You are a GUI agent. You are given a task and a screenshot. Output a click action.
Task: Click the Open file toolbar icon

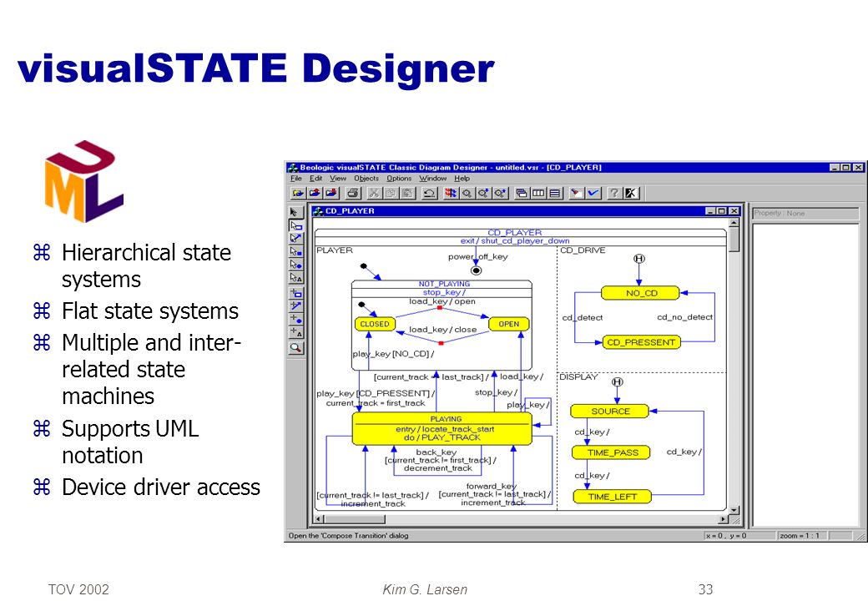click(298, 193)
